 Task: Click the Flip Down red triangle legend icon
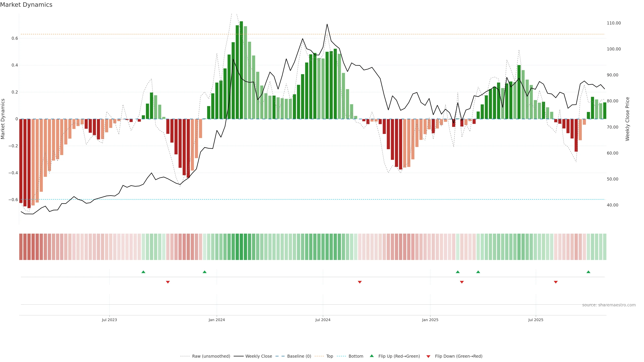[428, 356]
